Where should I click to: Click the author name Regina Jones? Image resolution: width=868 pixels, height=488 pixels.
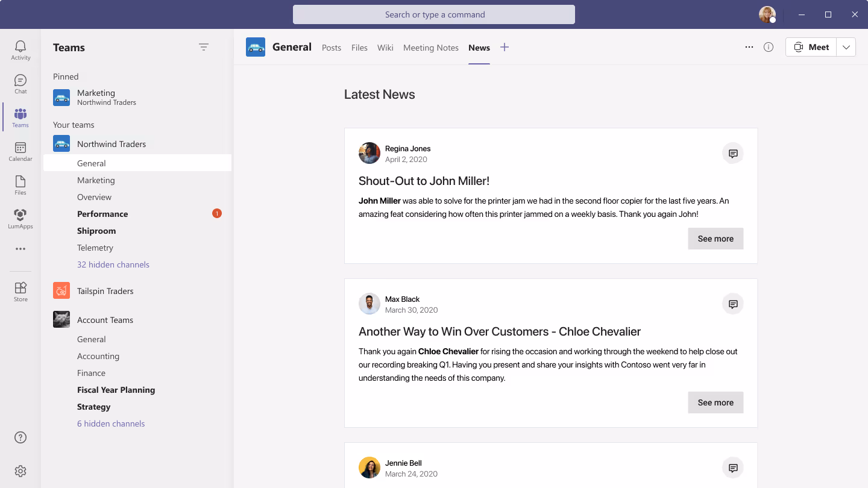(x=408, y=148)
